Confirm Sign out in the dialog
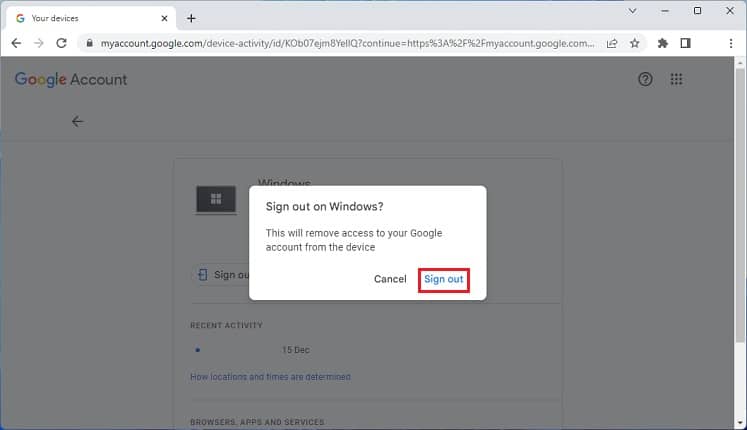Image resolution: width=747 pixels, height=430 pixels. pos(444,280)
